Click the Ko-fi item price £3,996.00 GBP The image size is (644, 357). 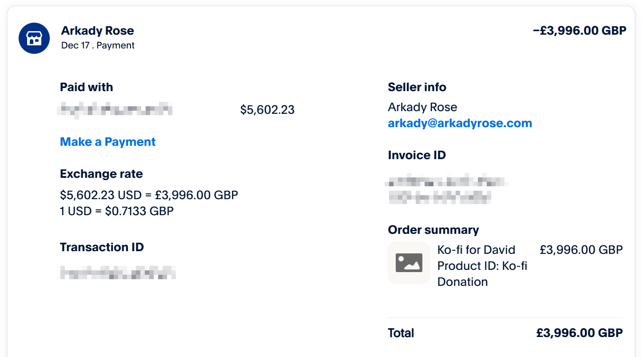click(581, 250)
